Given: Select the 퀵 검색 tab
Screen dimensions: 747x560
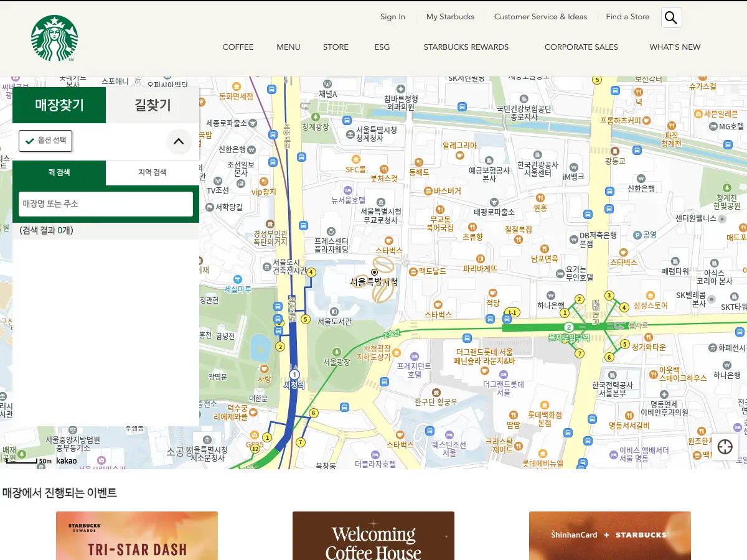Looking at the screenshot, I should (x=59, y=172).
